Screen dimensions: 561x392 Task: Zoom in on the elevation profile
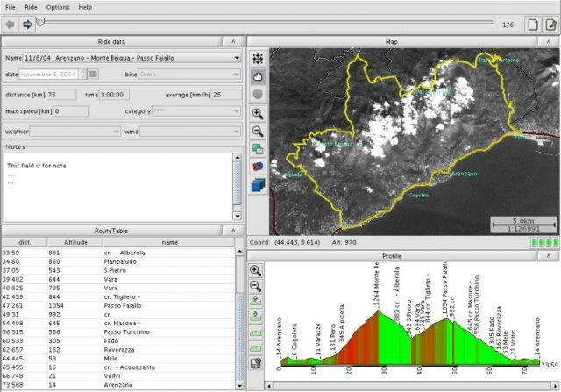point(256,270)
